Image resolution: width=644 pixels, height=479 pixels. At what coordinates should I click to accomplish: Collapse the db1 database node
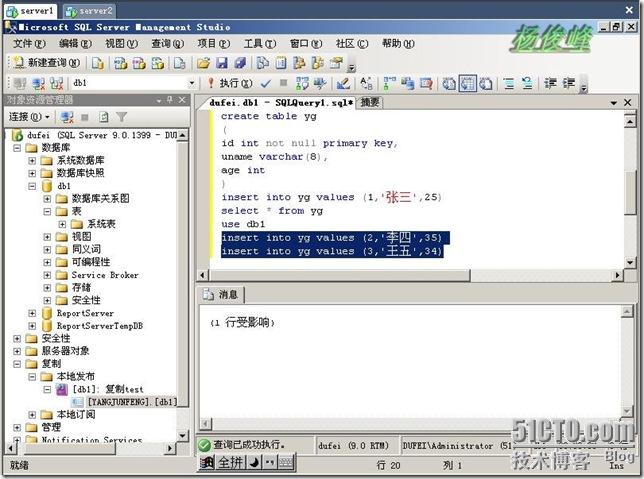(32, 186)
